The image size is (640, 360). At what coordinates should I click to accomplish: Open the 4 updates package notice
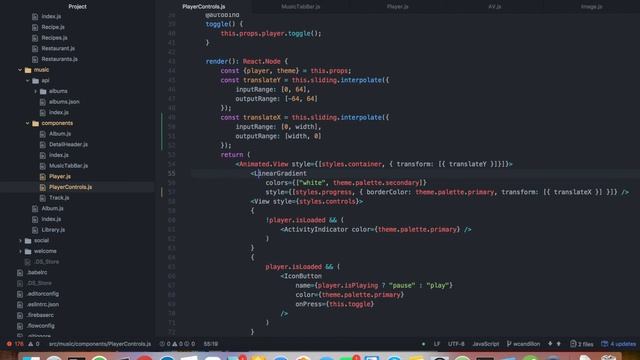tap(618, 344)
